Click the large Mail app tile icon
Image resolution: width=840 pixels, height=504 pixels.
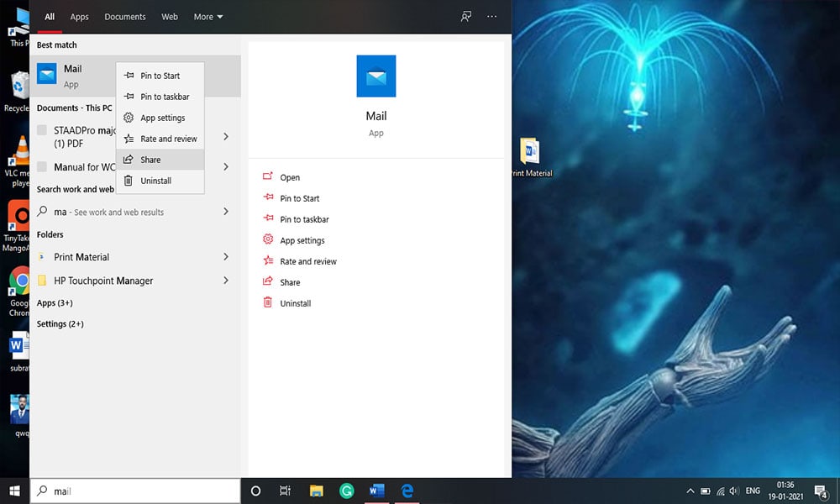pos(376,76)
